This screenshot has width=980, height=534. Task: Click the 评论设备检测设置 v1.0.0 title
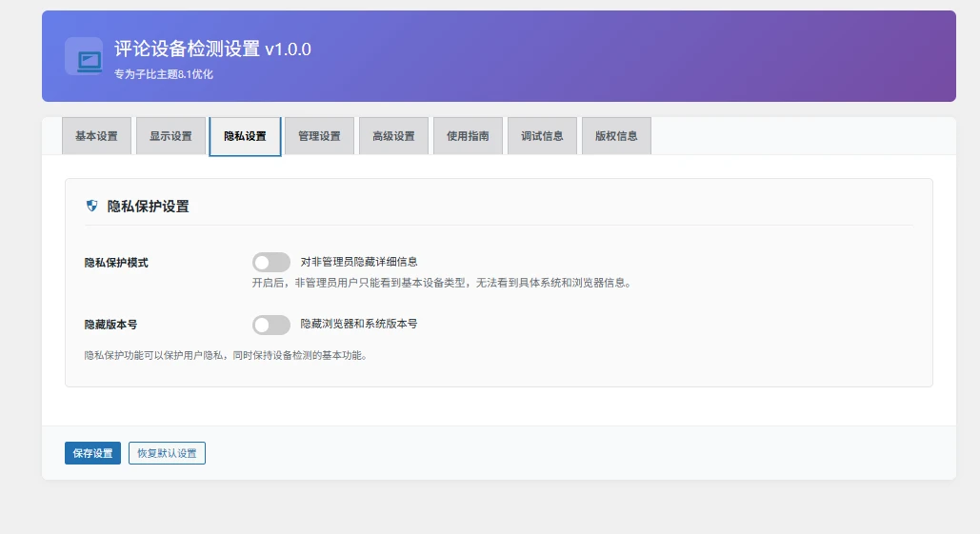pos(212,49)
